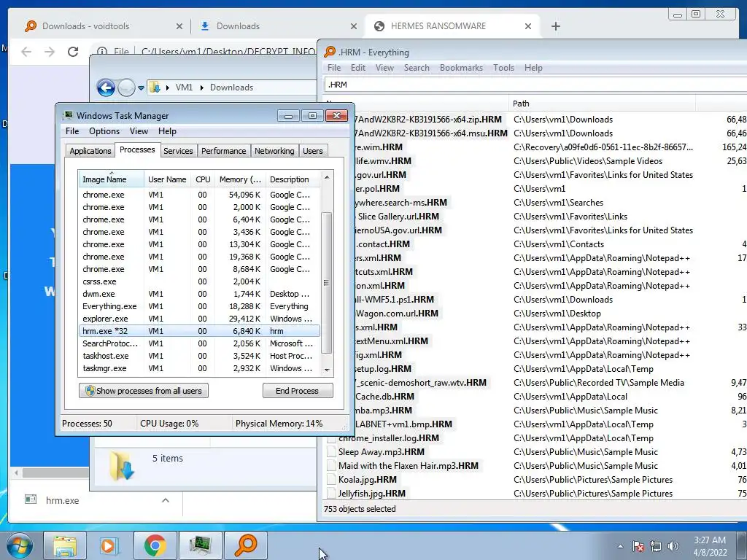Open Everything's Bookmarks menu
747x560 pixels.
click(461, 68)
